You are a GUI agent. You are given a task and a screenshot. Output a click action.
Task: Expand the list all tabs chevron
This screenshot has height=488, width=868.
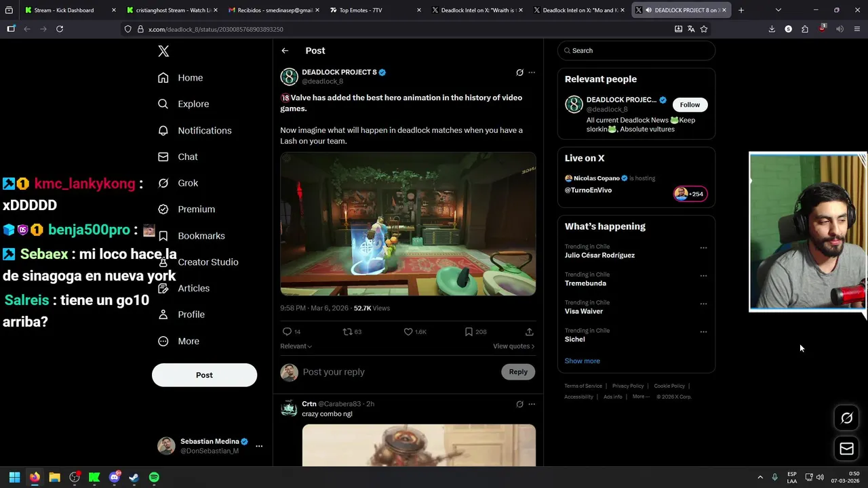click(x=778, y=10)
